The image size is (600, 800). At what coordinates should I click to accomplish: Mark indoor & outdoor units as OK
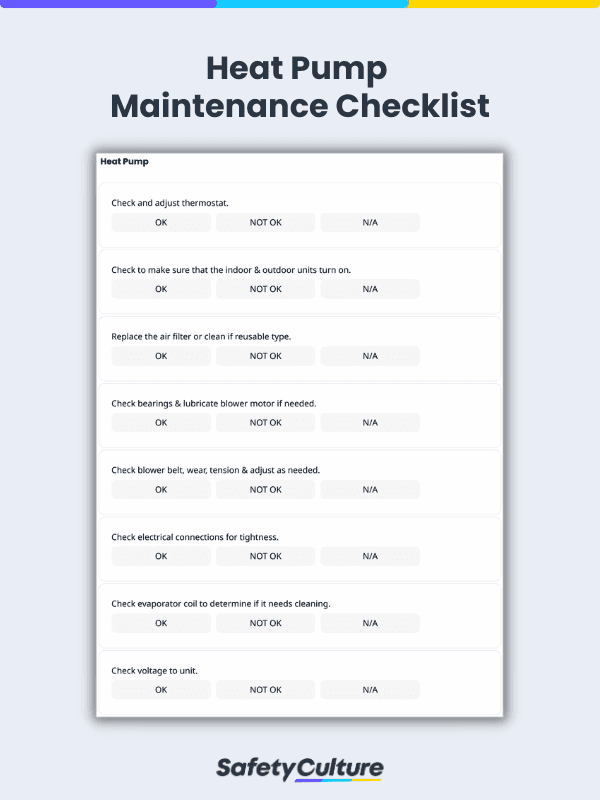click(x=161, y=289)
